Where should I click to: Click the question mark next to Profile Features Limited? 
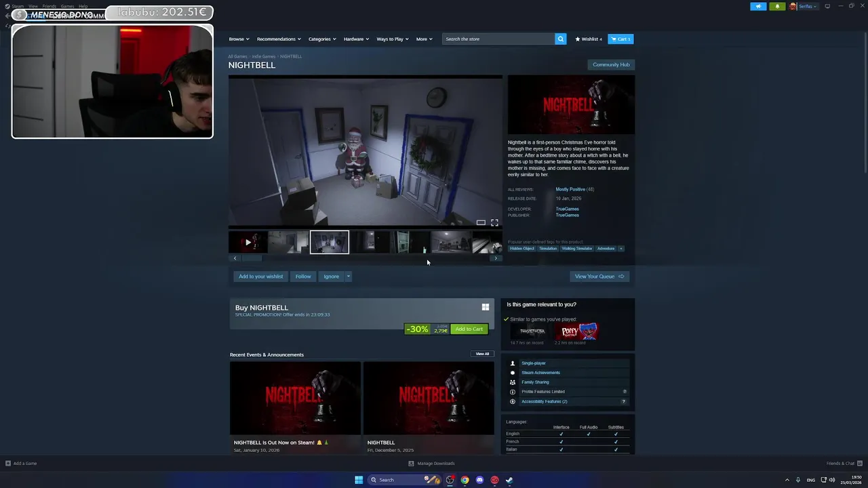(x=625, y=392)
